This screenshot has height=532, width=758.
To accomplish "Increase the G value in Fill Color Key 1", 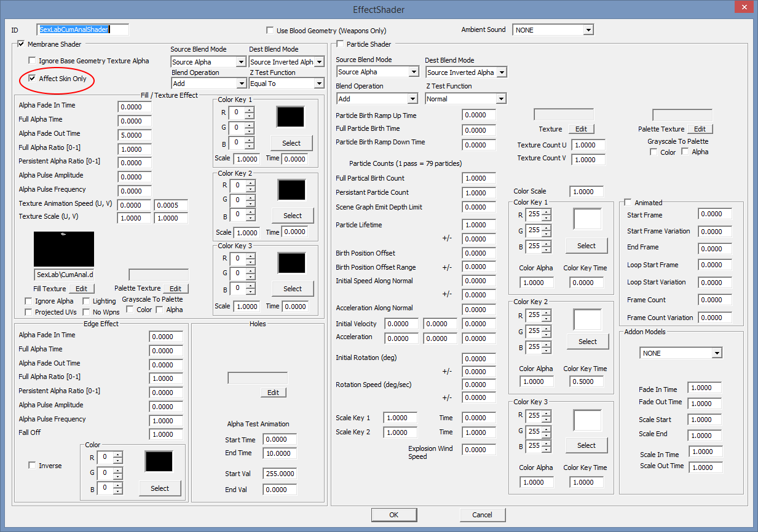I will [x=249, y=125].
